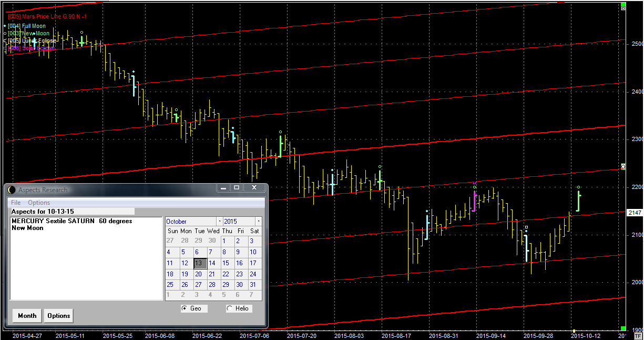Click the Solar Eclipse legend marker
The image size is (644, 340).
click(5, 48)
